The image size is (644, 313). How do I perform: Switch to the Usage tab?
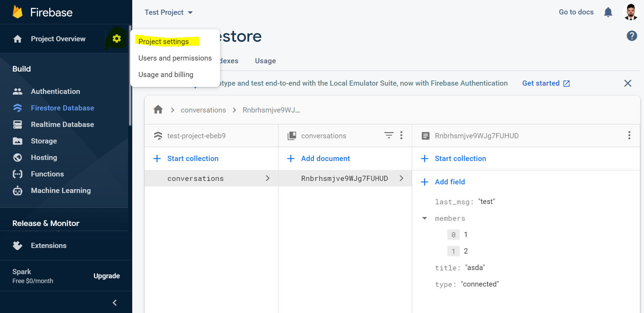(265, 61)
